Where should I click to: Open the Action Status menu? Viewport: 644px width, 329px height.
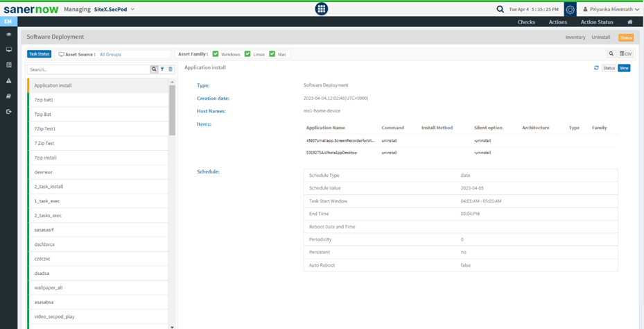pos(597,22)
